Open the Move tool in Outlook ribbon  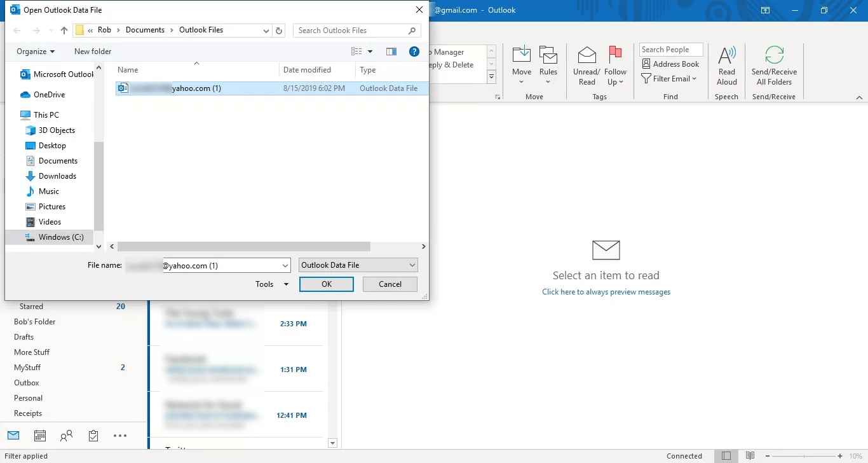[522, 66]
